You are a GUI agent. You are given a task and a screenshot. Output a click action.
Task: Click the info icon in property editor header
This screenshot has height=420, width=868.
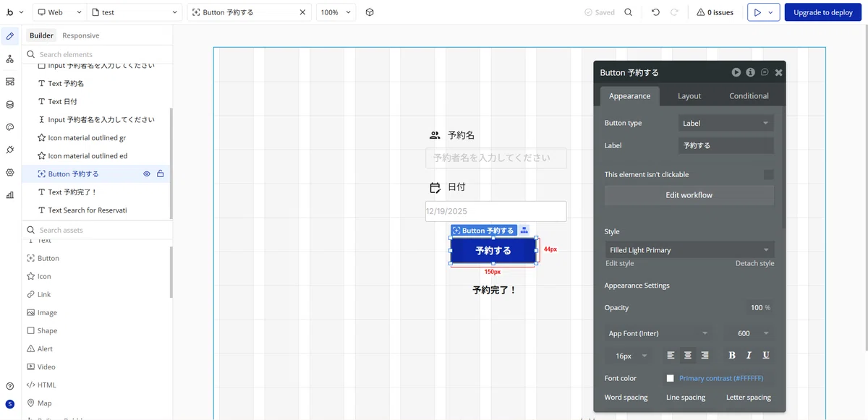click(751, 72)
